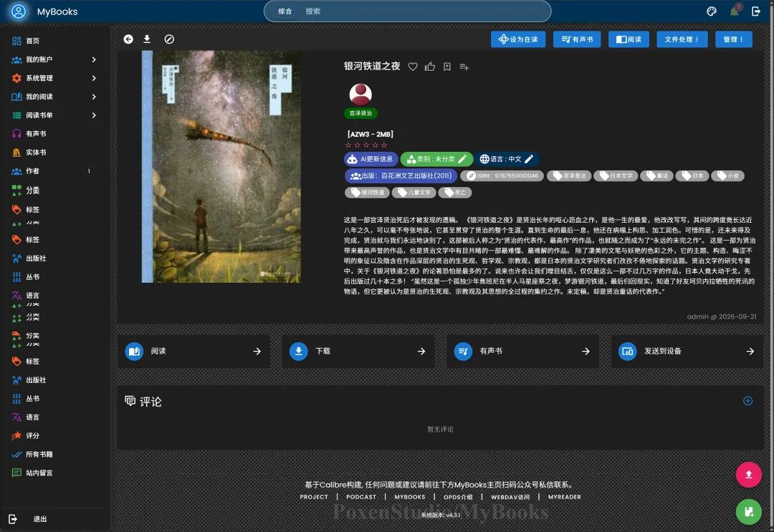This screenshot has width=774, height=532.
Task: Select the 儿童文学 tag
Action: click(x=414, y=193)
